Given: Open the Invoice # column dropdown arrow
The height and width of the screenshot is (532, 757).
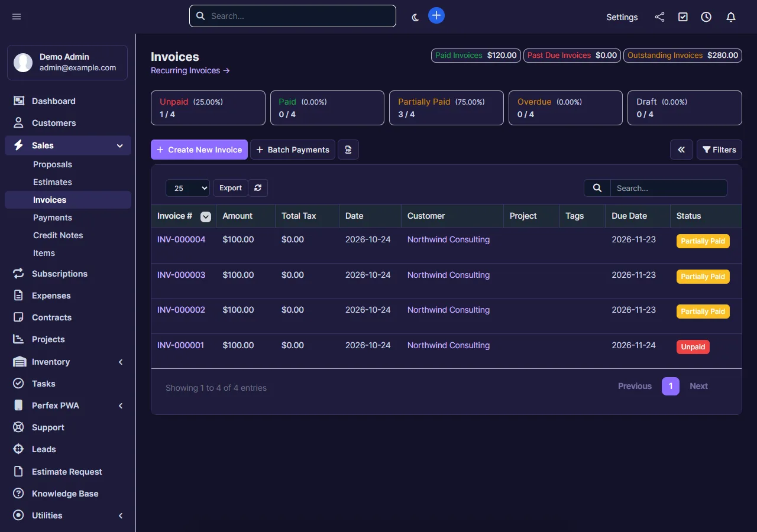Looking at the screenshot, I should pyautogui.click(x=206, y=217).
